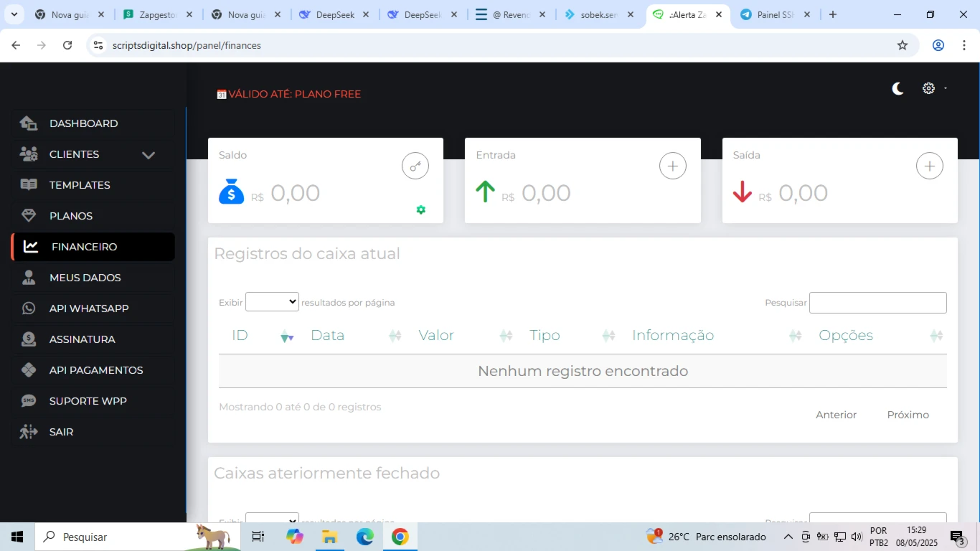Sort table by Opções column
The image size is (980, 551).
876,336
